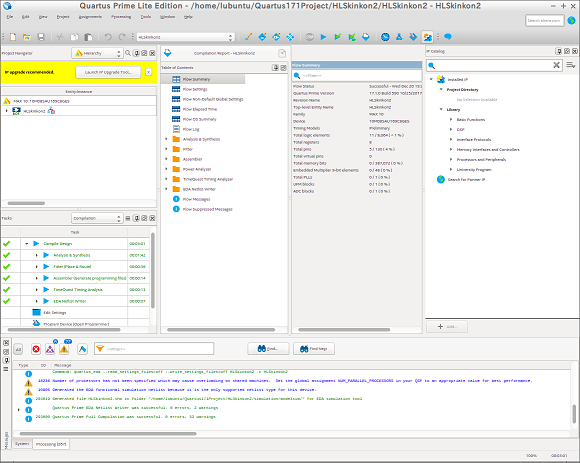Switch to the System messages tab

22,444
